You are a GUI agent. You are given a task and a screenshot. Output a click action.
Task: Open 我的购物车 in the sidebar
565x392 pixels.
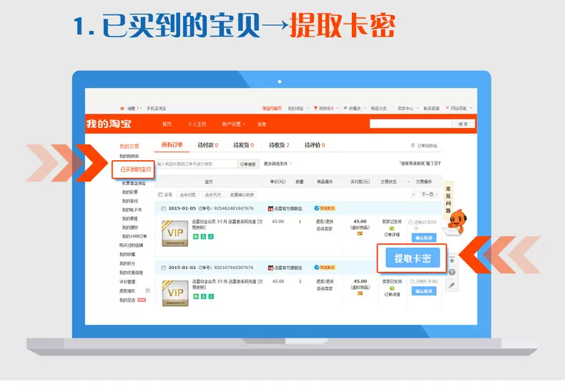click(129, 157)
